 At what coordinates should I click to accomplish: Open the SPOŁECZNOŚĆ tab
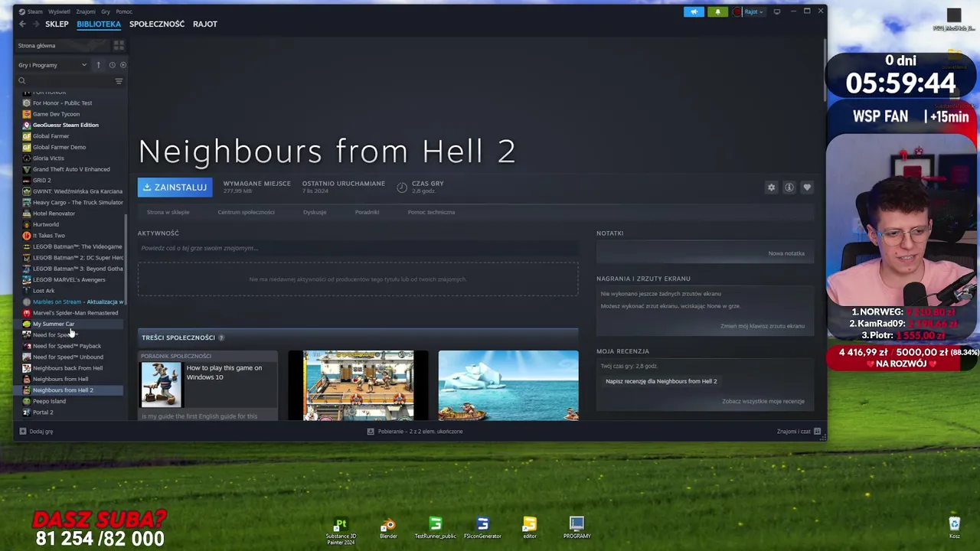pos(157,24)
